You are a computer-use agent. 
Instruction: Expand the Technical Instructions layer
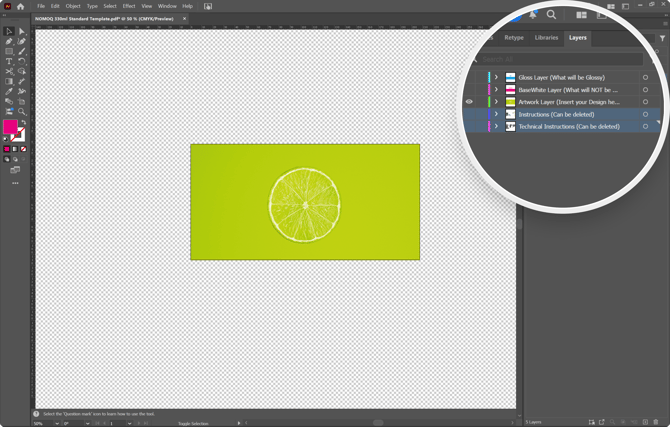(496, 126)
